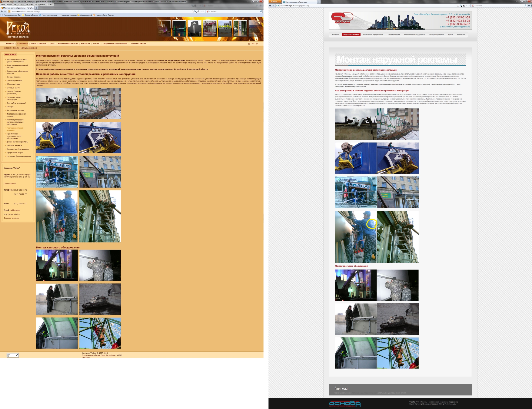
Task: Open Журнал menu in Firefox menu bar
Action: click(21, 4)
